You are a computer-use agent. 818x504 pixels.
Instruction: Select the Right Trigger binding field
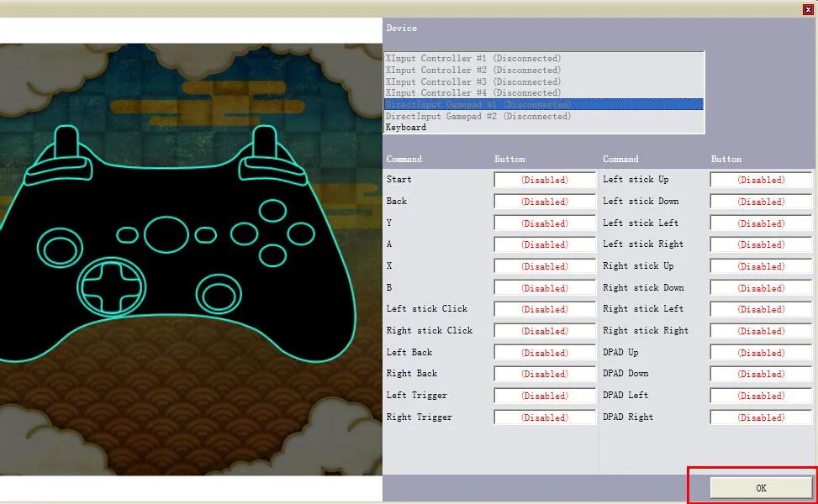pyautogui.click(x=544, y=417)
